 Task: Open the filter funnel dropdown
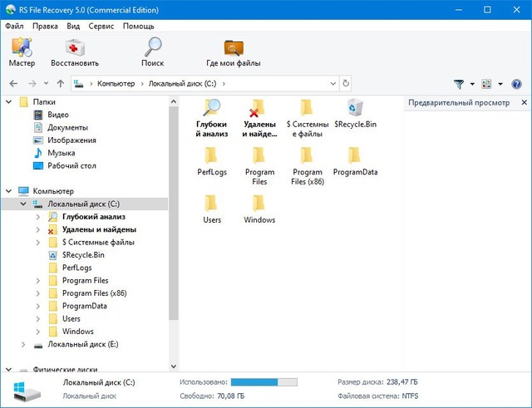coord(462,84)
